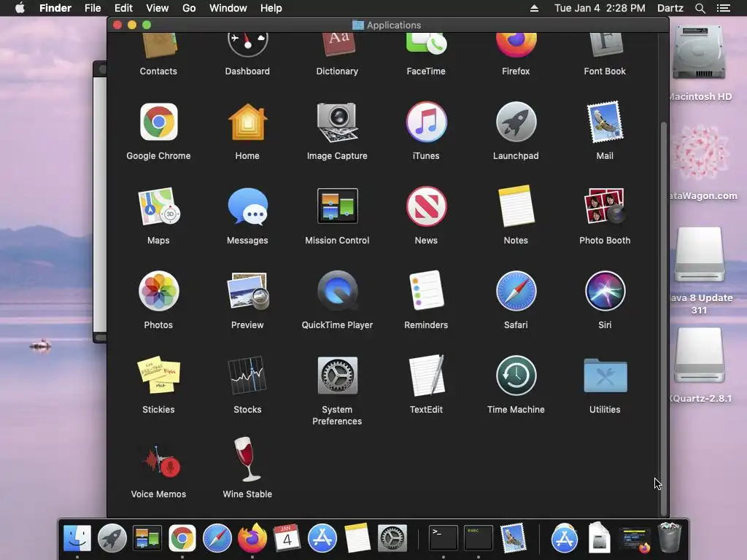Select the Notes icon in Applications window

(x=516, y=206)
